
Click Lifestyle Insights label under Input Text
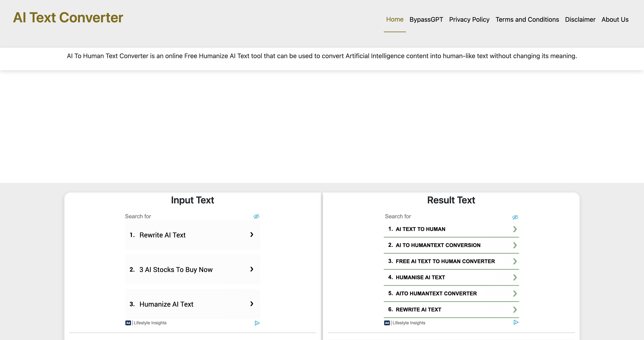(x=150, y=323)
